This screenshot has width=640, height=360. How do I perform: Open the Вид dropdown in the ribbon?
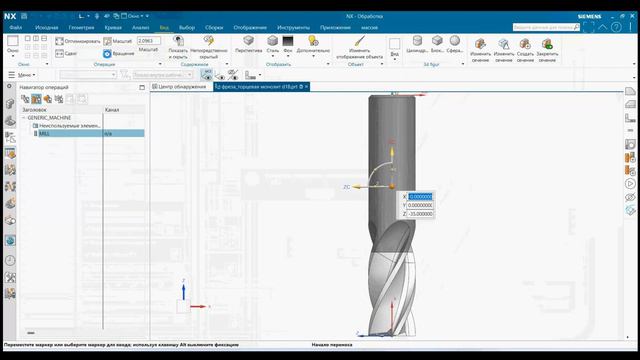[394, 48]
